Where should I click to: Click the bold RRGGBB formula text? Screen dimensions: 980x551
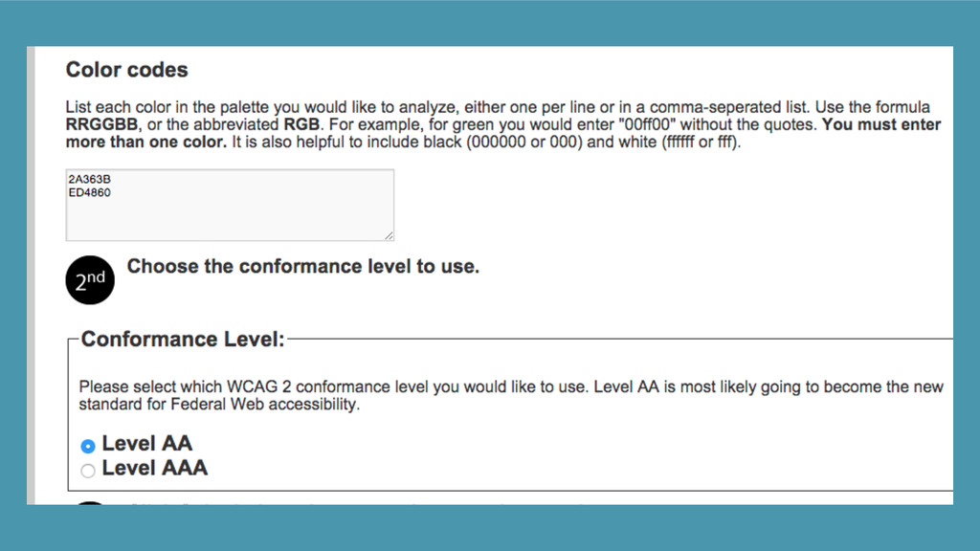pos(101,124)
